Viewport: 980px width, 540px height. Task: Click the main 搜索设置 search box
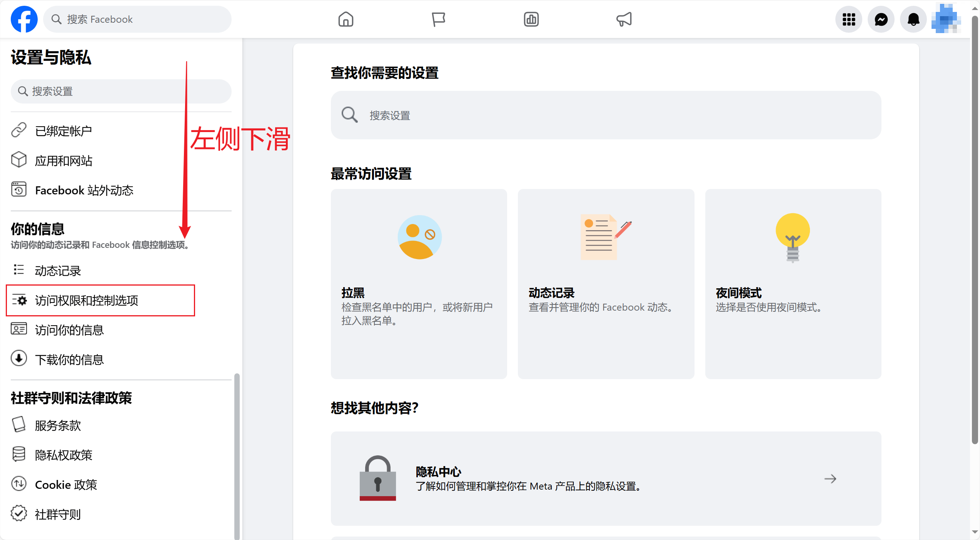tap(606, 115)
